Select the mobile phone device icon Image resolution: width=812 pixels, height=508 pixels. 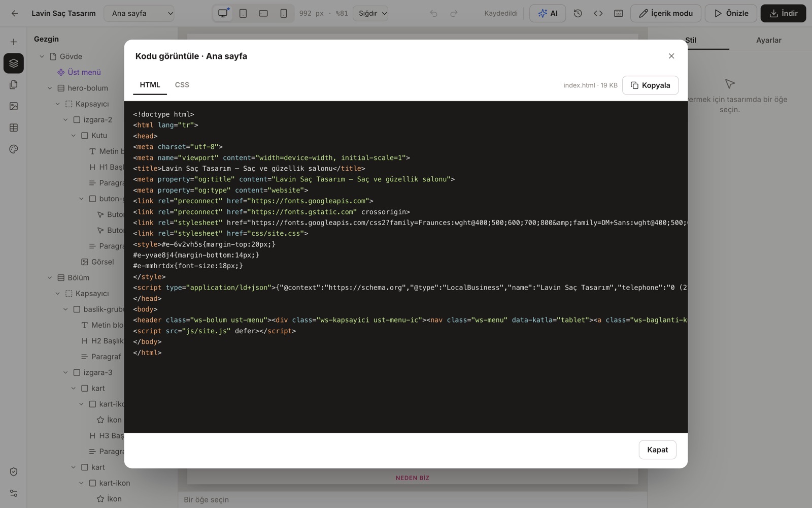(x=284, y=13)
